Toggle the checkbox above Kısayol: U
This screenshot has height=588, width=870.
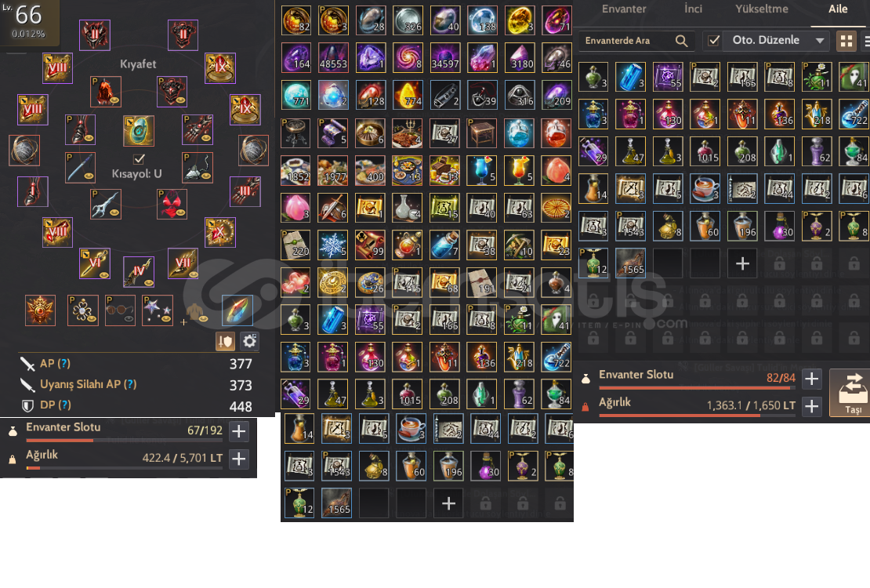(139, 159)
